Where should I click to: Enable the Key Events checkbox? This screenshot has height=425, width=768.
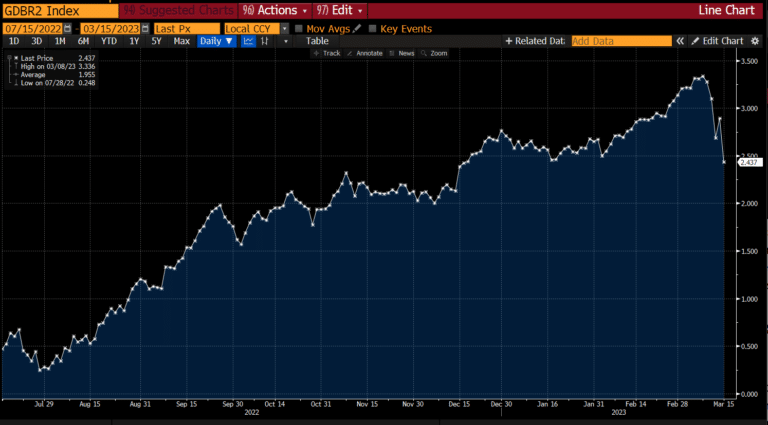pyautogui.click(x=372, y=29)
